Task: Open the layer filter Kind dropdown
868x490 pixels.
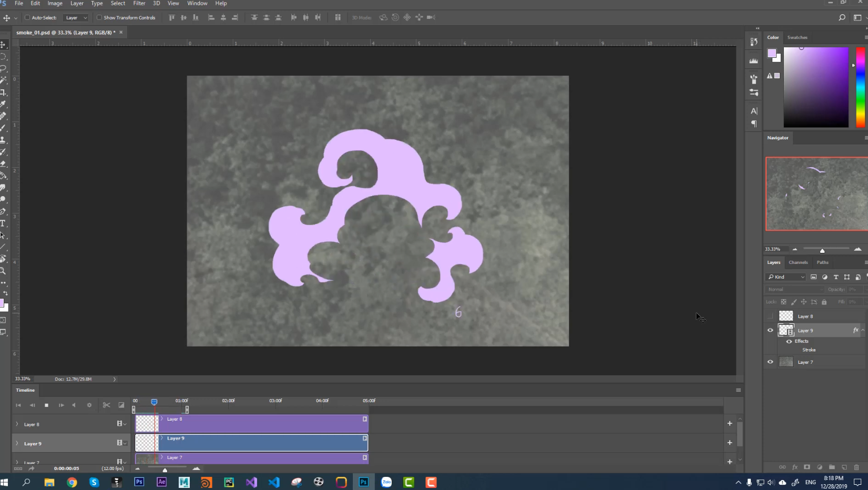Action: [x=786, y=277]
